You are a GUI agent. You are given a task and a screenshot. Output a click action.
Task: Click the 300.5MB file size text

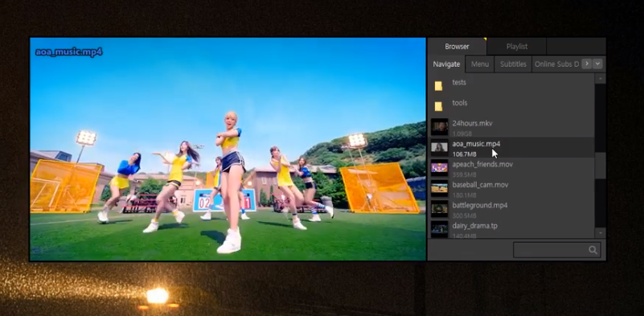[x=464, y=215]
